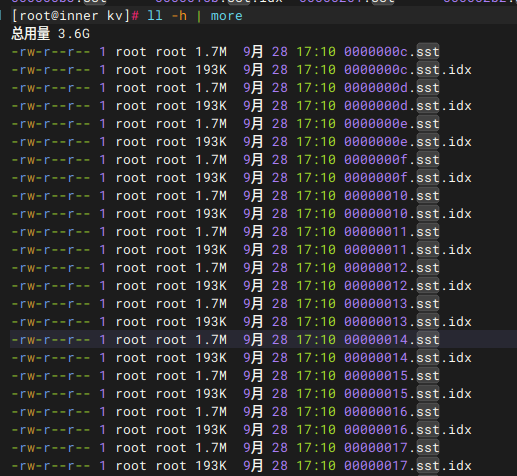Viewport: 517px width, 476px height.
Task: Click permissions of the 00000013.sst.idx row
Action: (x=51, y=322)
